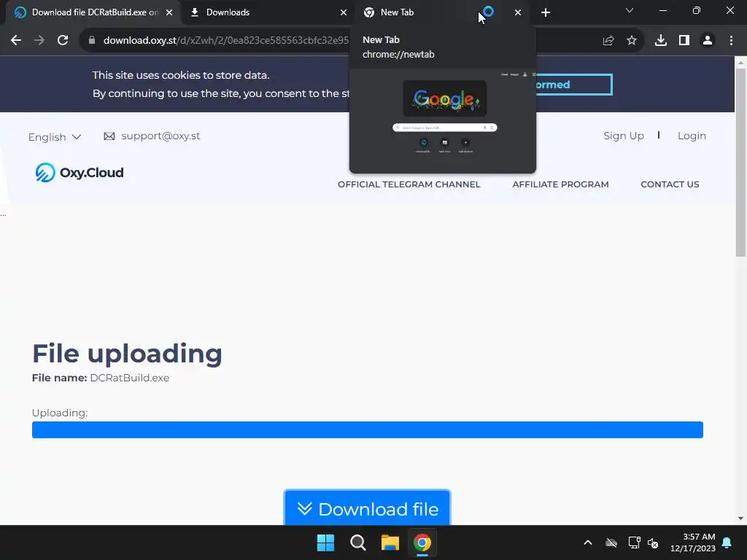
Task: Open OFFICIAL TELEGRAM CHANNEL menu item
Action: pyautogui.click(x=409, y=184)
